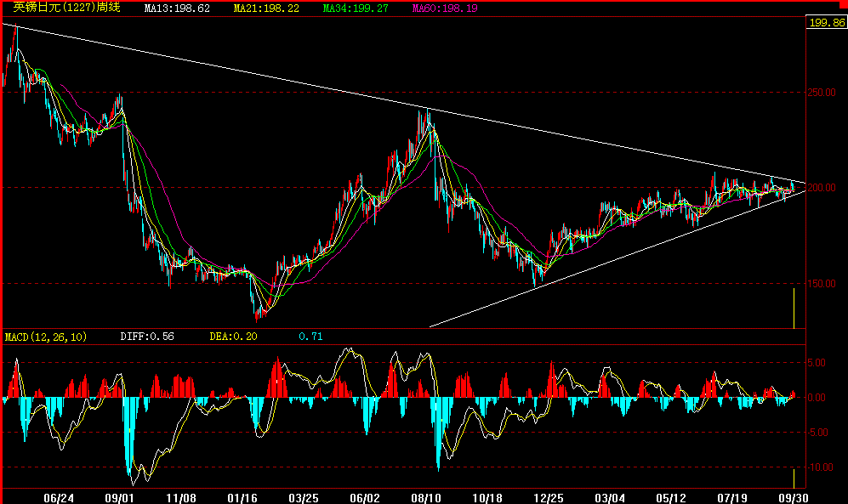Click the MACD axis label -5.00
This screenshot has width=848, height=504.
816,433
